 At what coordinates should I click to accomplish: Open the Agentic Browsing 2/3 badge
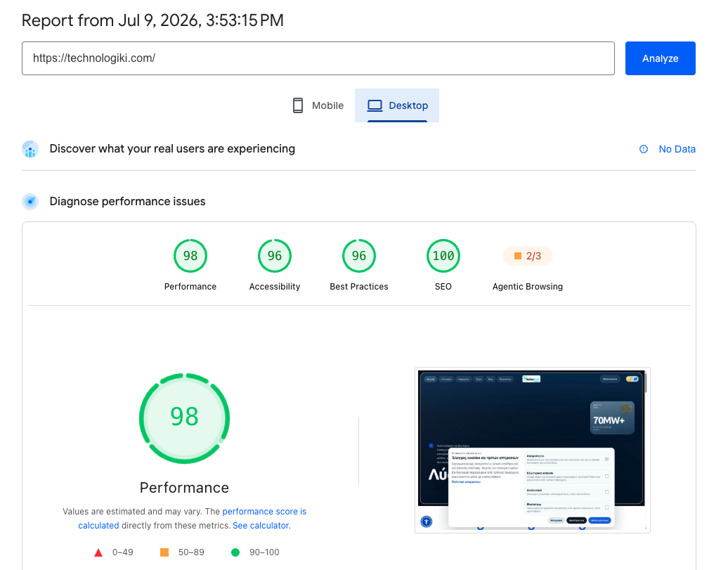[528, 256]
